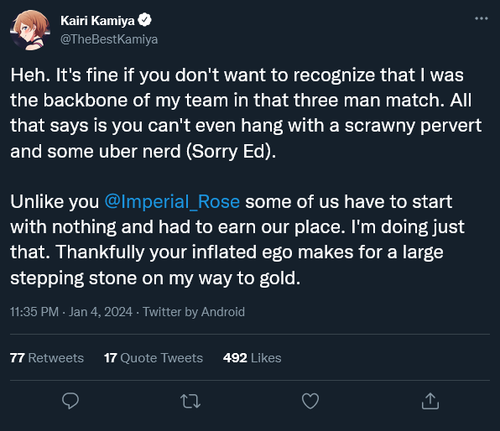Open Kairi Kamiya's profile avatar
Image resolution: width=500 pixels, height=431 pixels.
pos(30,30)
